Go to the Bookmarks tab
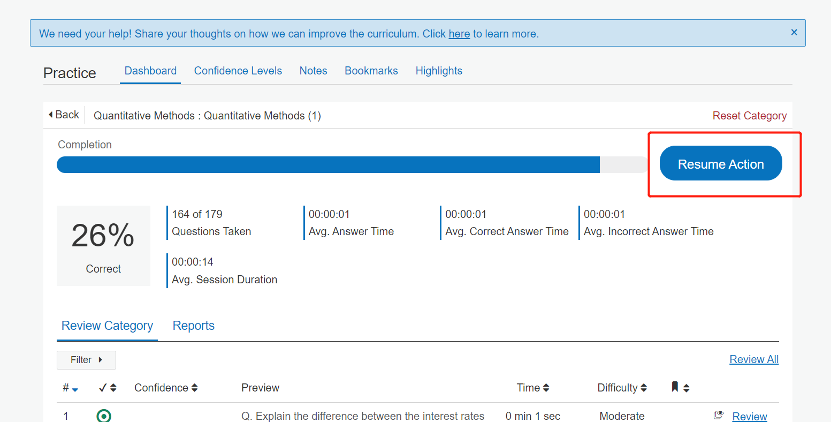Image resolution: width=832 pixels, height=422 pixels. tap(371, 71)
